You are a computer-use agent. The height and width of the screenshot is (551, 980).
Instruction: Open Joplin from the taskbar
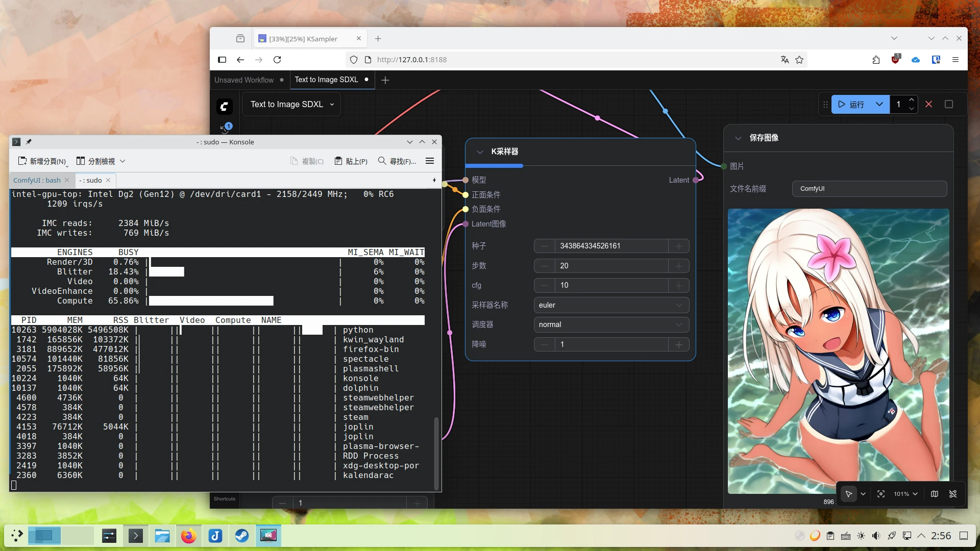215,536
